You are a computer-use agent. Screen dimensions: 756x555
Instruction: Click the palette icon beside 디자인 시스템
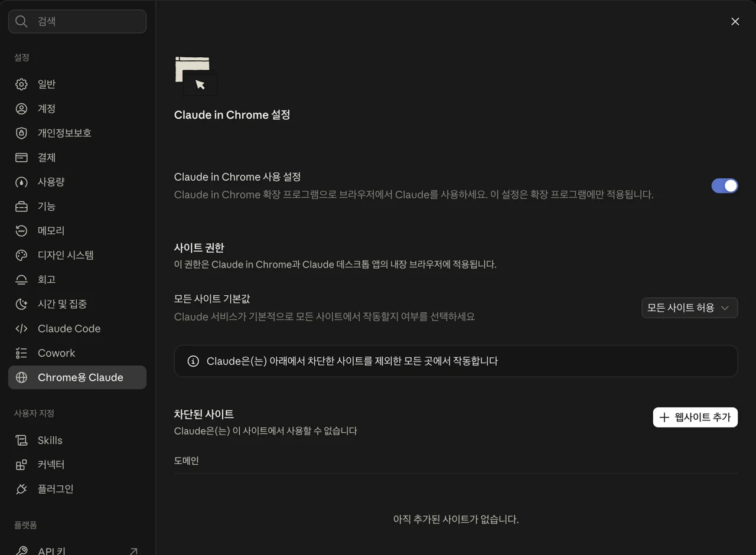[x=21, y=255]
